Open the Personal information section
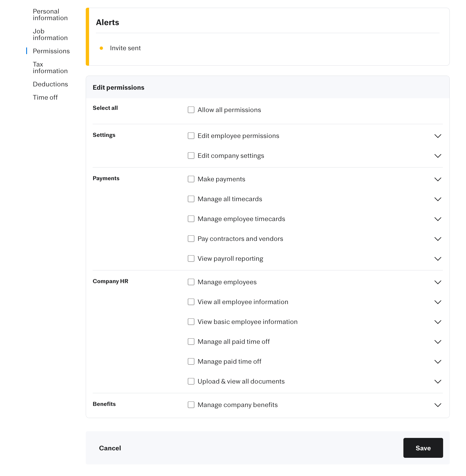Screen dimensions: 466x476 (x=50, y=15)
